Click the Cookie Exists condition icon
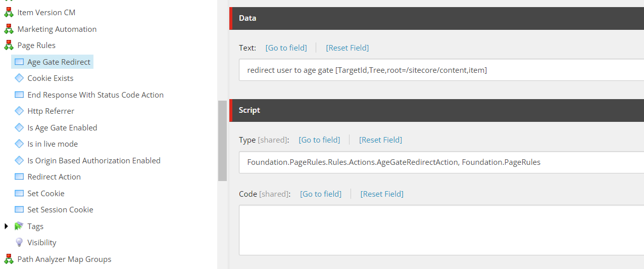 click(x=19, y=78)
